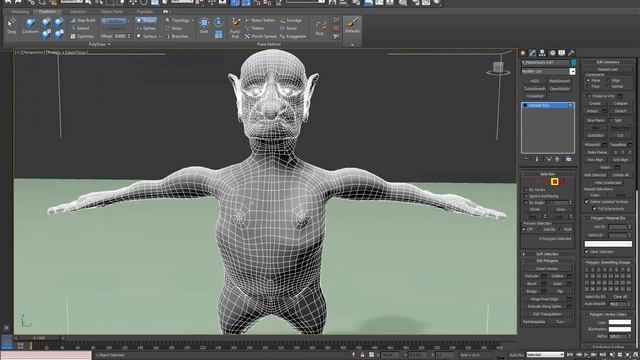Open the Hierarchy command panel tab
Screen dimensions: 640x360
542,53
